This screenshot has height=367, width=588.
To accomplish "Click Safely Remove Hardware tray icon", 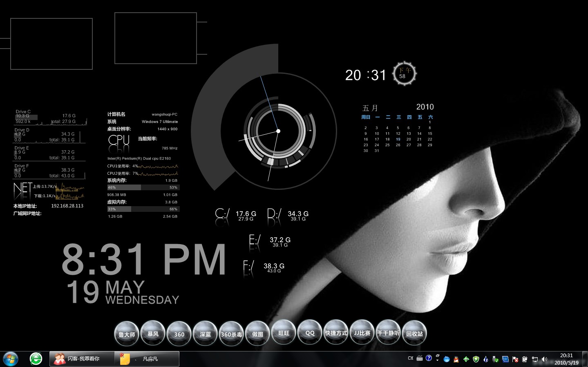I will pyautogui.click(x=495, y=359).
